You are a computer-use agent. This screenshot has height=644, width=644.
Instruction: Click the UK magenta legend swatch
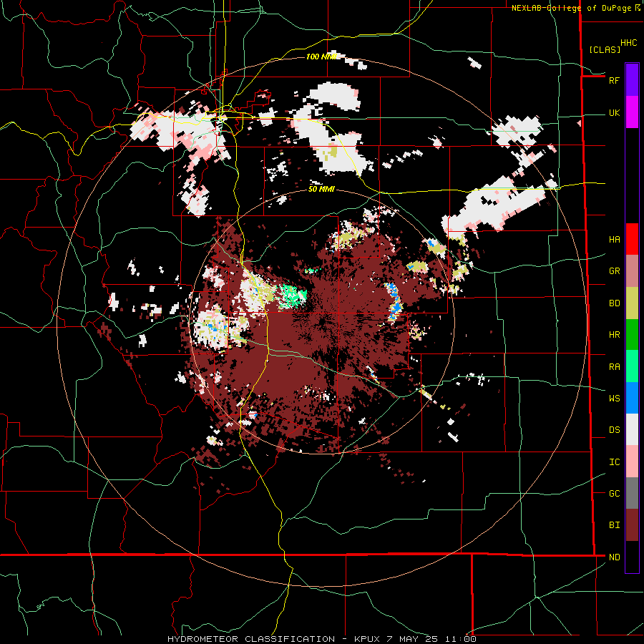pos(632,112)
